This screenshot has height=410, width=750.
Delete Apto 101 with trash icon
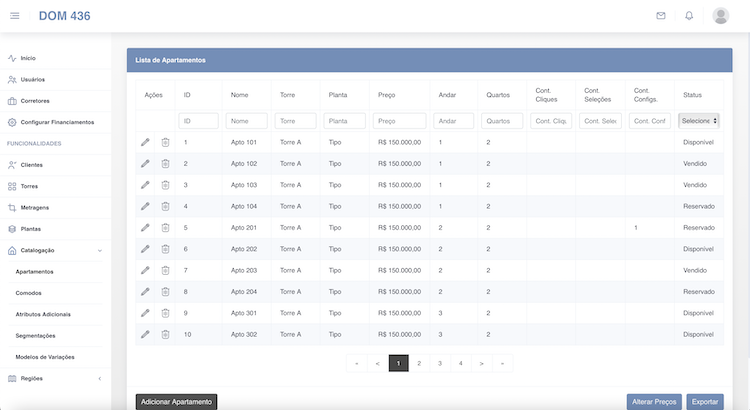[165, 142]
